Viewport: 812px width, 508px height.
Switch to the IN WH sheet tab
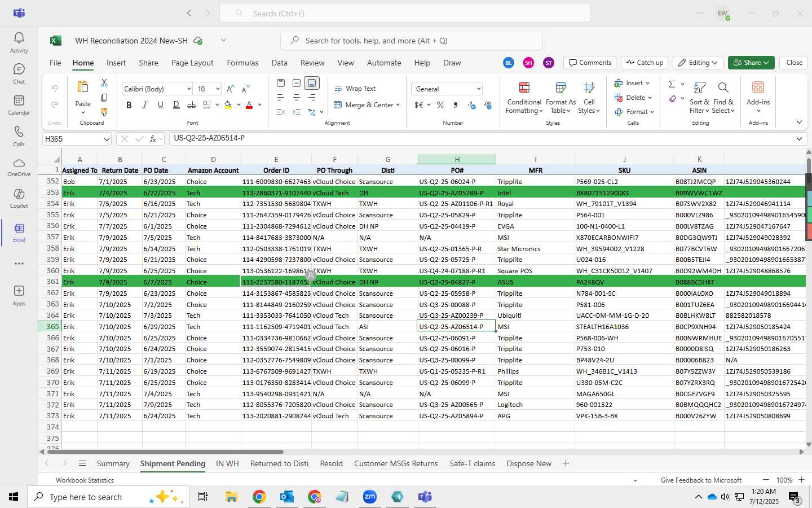(227, 463)
